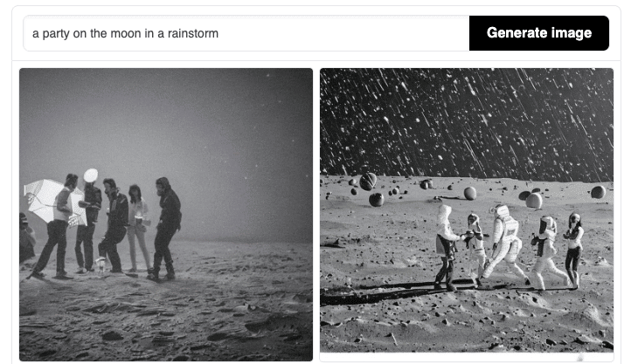Click the sandy foreground of the left image
This screenshot has width=638, height=364.
coord(166,321)
